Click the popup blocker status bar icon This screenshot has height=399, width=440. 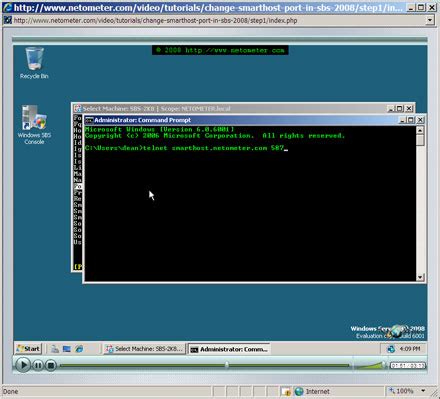tap(286, 392)
